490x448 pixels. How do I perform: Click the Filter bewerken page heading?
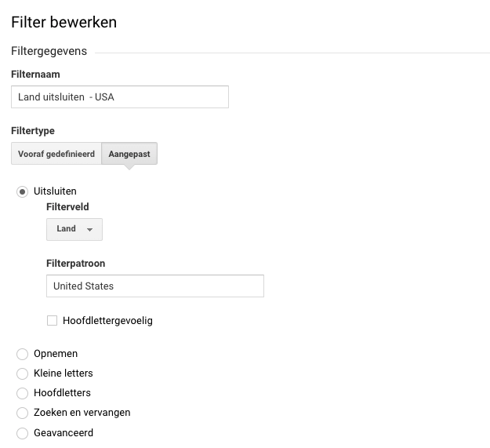coord(64,22)
